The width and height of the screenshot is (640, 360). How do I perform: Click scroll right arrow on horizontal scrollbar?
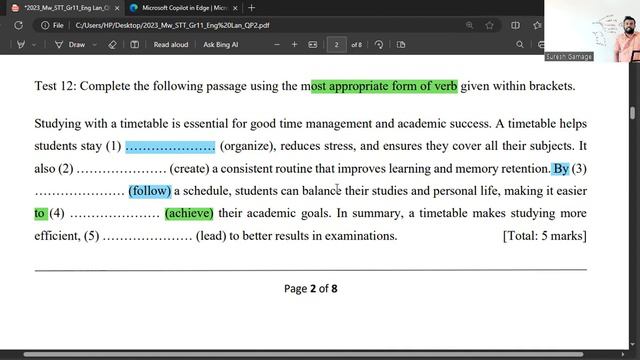[623, 354]
